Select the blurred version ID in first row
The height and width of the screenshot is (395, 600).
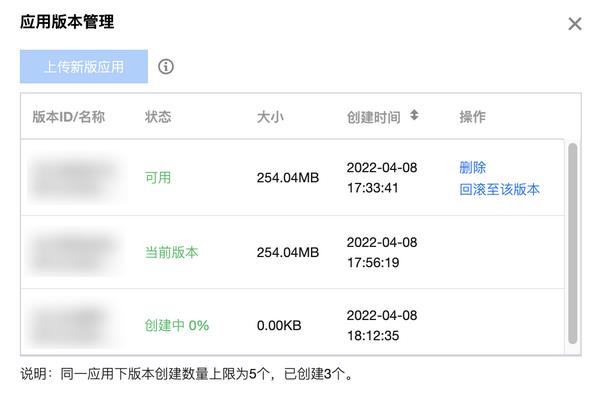(76, 178)
